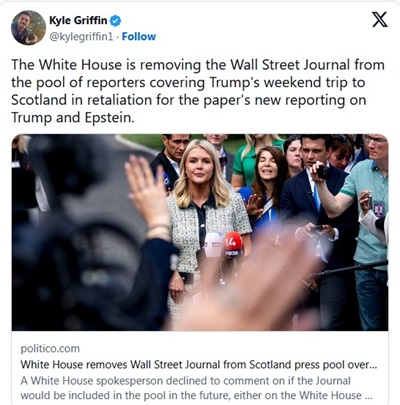Click the blue verified checkmark badge

[x=115, y=21]
